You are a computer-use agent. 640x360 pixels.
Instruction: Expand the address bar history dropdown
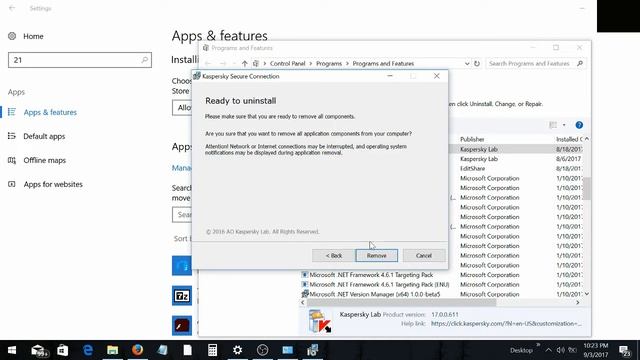click(x=467, y=64)
